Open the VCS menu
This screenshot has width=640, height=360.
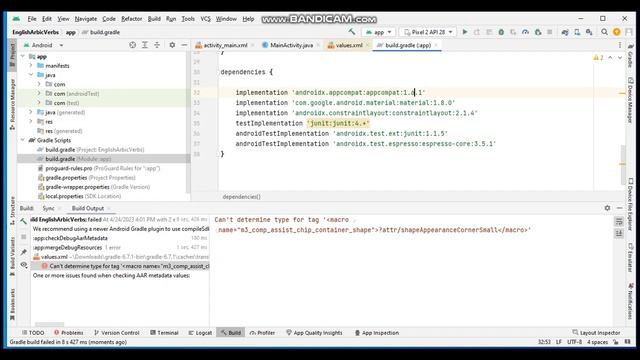point(205,19)
